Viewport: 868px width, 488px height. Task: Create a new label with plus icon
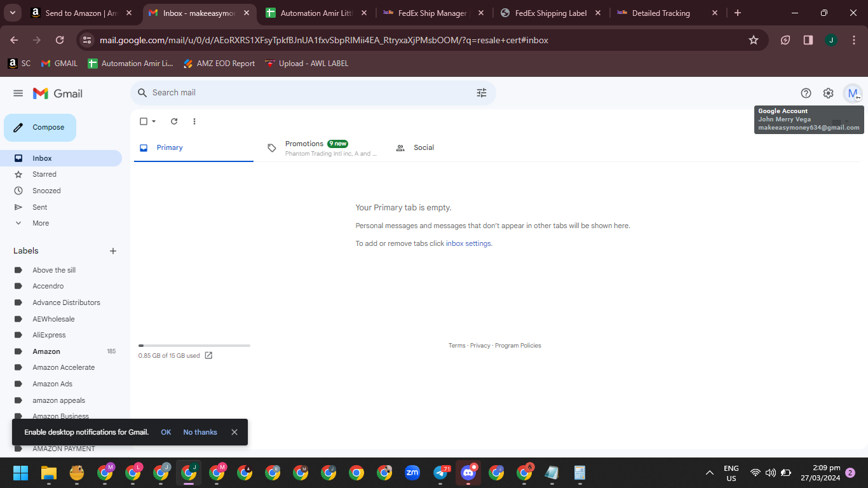(113, 251)
